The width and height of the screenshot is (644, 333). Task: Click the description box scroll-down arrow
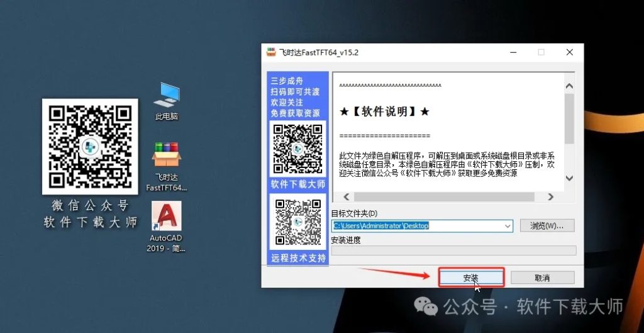[569, 178]
